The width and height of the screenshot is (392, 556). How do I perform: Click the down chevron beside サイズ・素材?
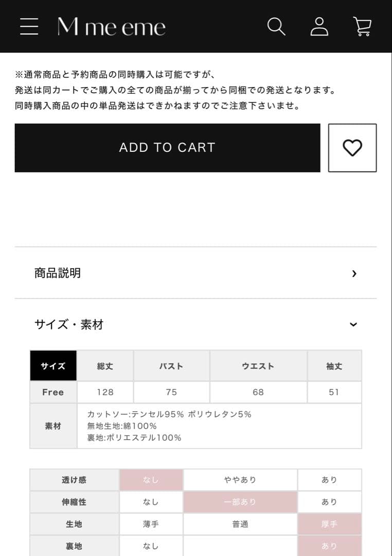click(353, 324)
